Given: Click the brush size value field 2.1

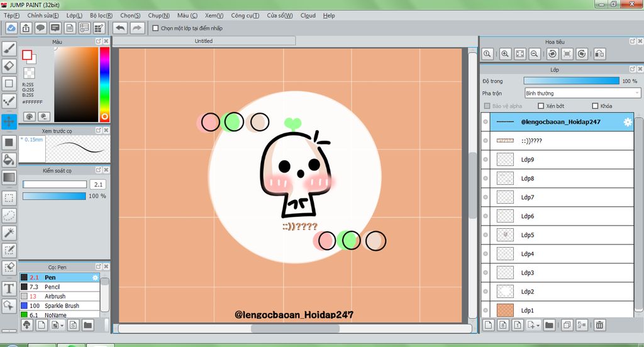Looking at the screenshot, I should [x=97, y=184].
